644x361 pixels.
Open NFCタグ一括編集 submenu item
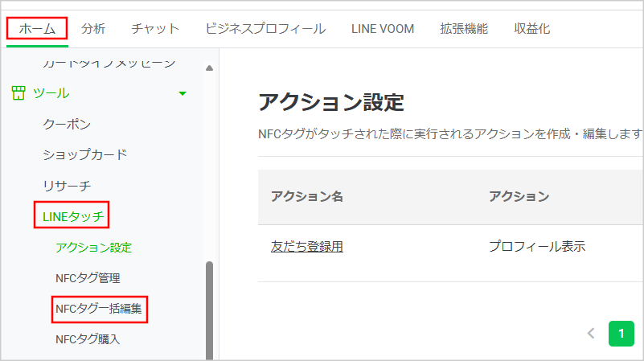pyautogui.click(x=99, y=309)
